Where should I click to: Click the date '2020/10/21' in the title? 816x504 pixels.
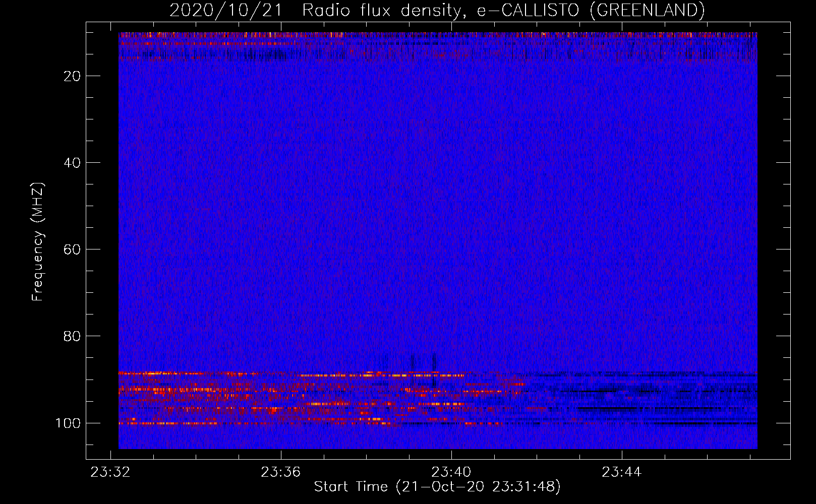225,10
